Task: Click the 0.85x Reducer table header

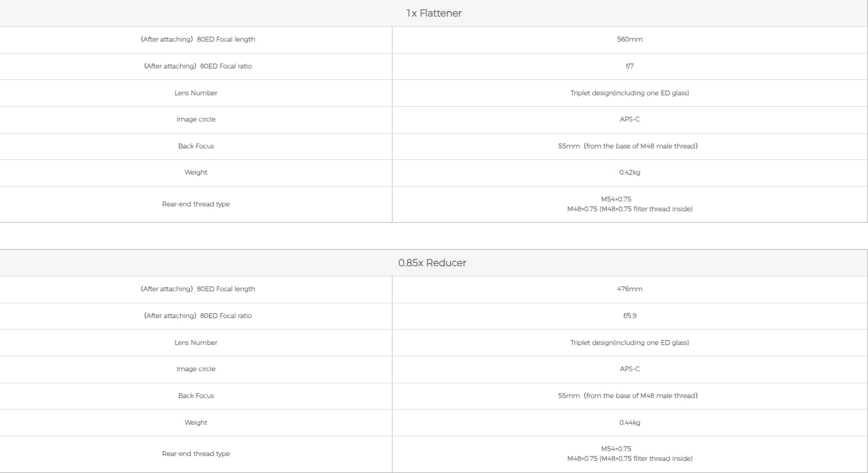Action: click(432, 263)
